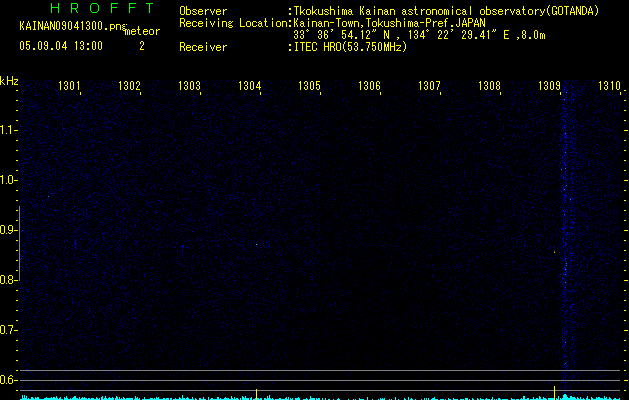
Task: Click the meteor count label
Action: click(142, 31)
